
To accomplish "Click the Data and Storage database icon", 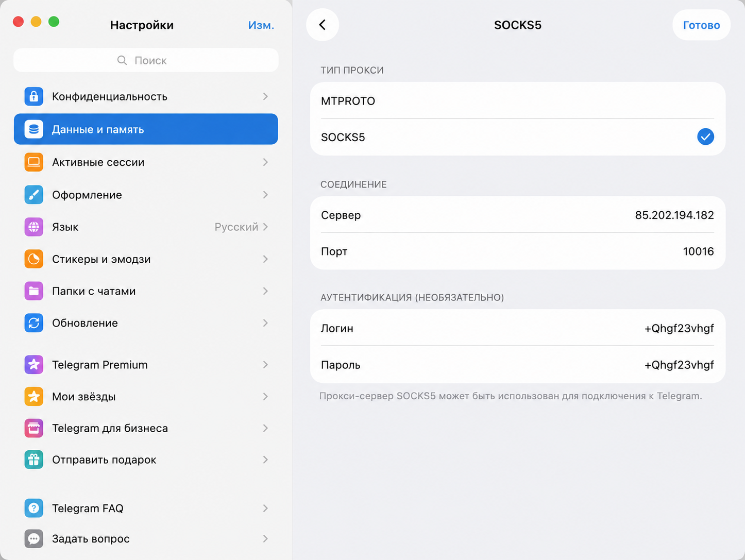I will (x=33, y=129).
